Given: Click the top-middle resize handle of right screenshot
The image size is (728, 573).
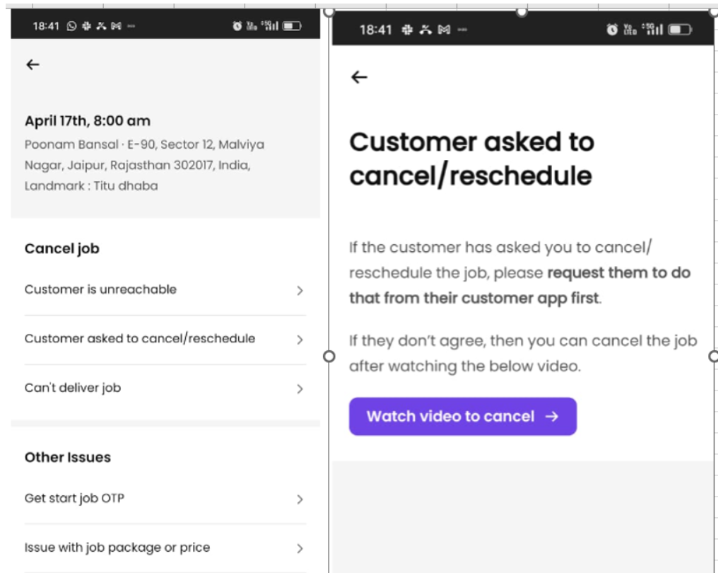Looking at the screenshot, I should click(522, 11).
